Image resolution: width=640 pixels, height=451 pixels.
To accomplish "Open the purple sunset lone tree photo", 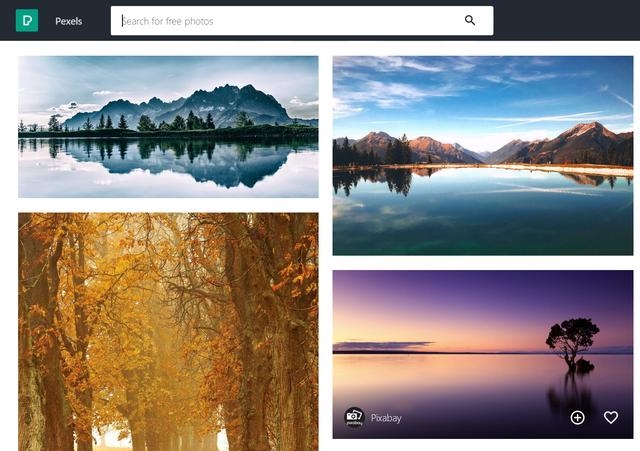I will pos(483,354).
